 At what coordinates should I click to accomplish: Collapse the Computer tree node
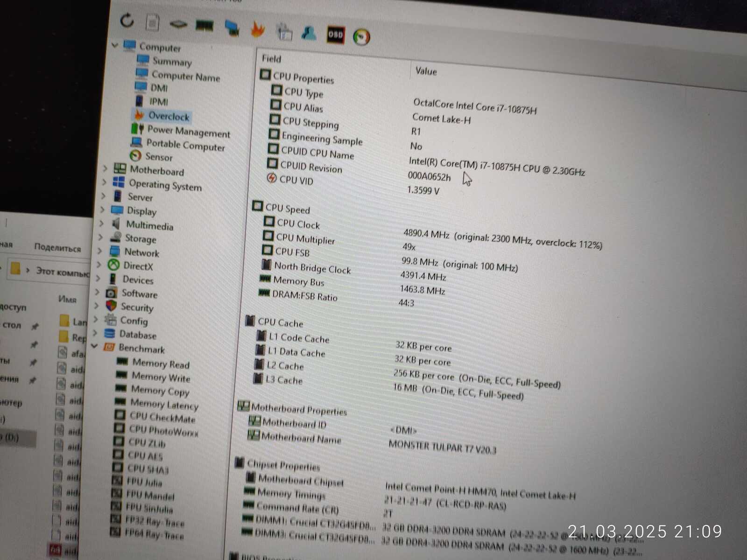click(x=115, y=44)
